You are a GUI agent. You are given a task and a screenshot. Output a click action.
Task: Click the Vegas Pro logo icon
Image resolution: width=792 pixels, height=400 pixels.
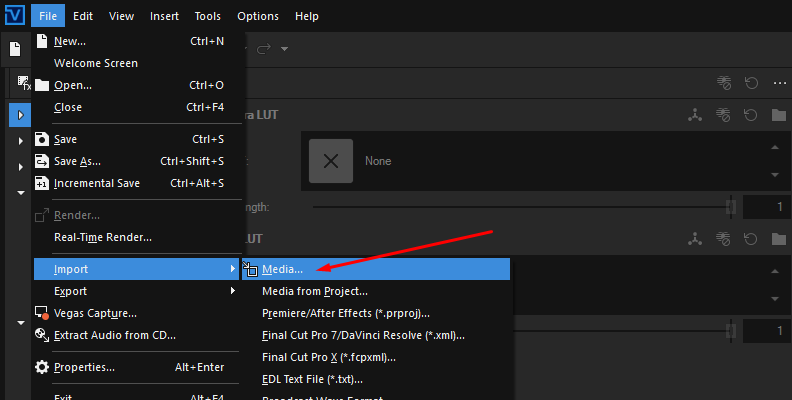[x=15, y=15]
